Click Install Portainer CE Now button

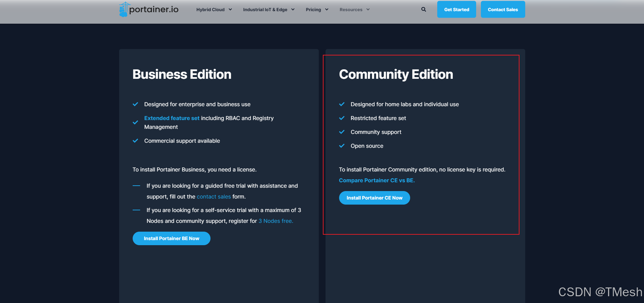coord(375,198)
